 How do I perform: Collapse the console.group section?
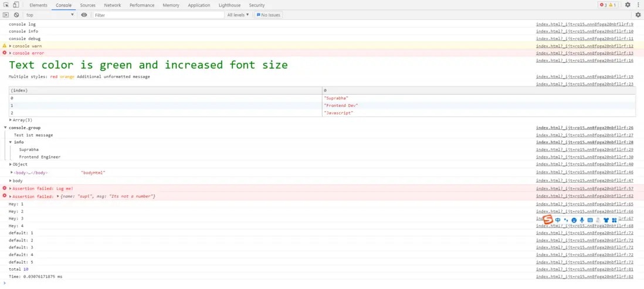coord(5,127)
